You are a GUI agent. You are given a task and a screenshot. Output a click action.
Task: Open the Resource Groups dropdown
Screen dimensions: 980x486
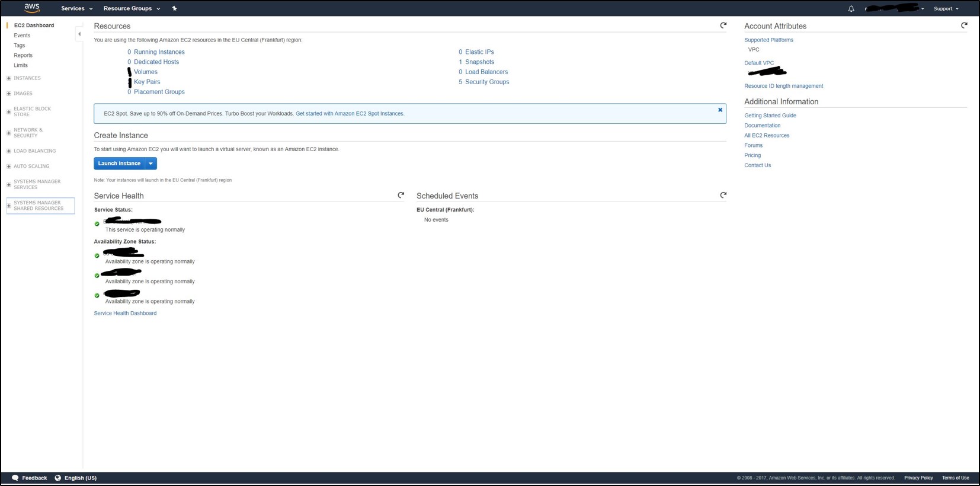click(x=132, y=8)
